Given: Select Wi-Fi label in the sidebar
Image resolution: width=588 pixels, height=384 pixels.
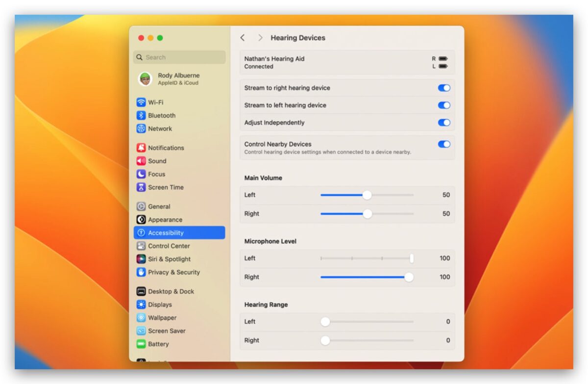Looking at the screenshot, I should coord(156,102).
